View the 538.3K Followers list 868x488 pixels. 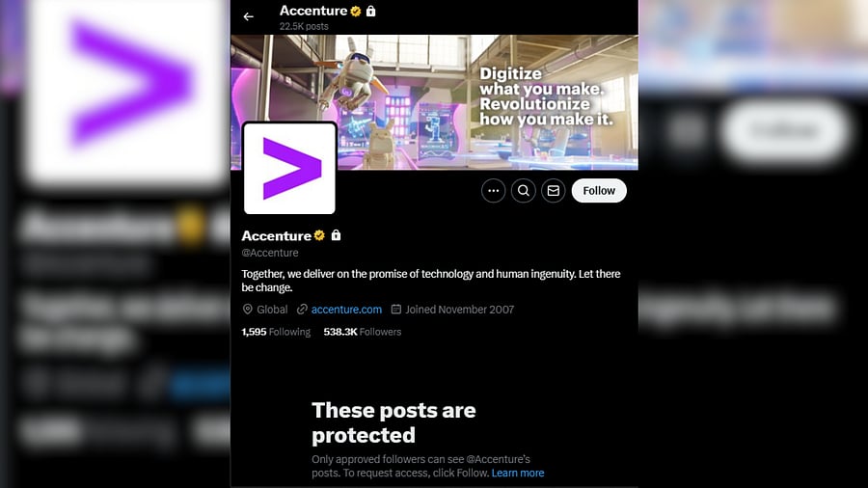[362, 332]
